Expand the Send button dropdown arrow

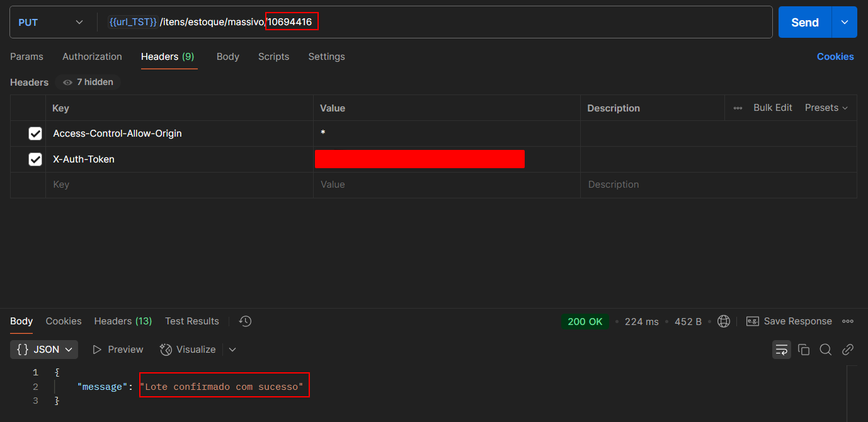(x=844, y=23)
